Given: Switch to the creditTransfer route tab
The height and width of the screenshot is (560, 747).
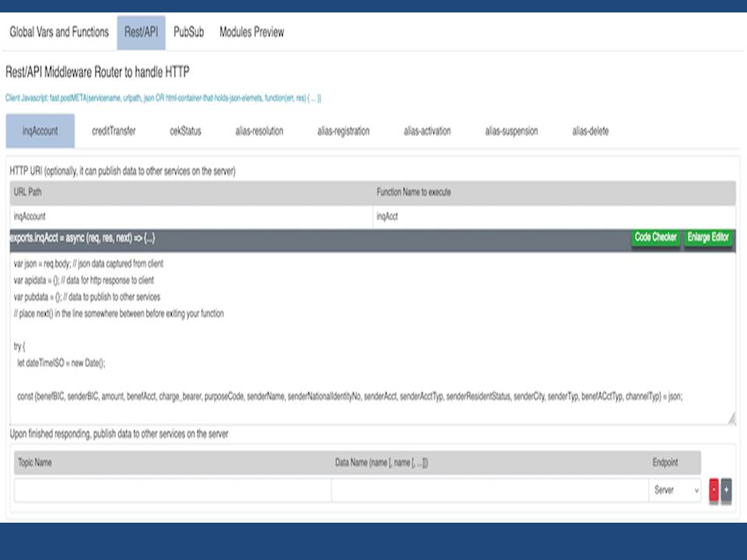Looking at the screenshot, I should coord(114,131).
